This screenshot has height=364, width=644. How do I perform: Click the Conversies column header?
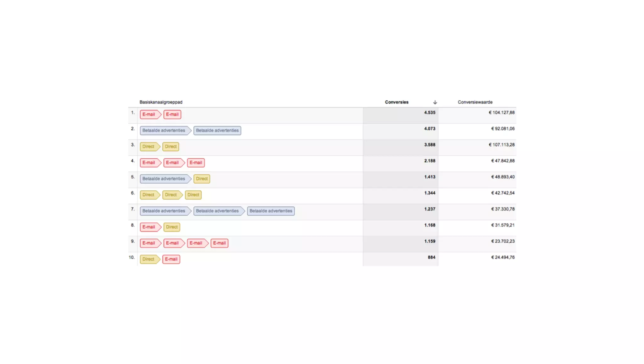(397, 102)
